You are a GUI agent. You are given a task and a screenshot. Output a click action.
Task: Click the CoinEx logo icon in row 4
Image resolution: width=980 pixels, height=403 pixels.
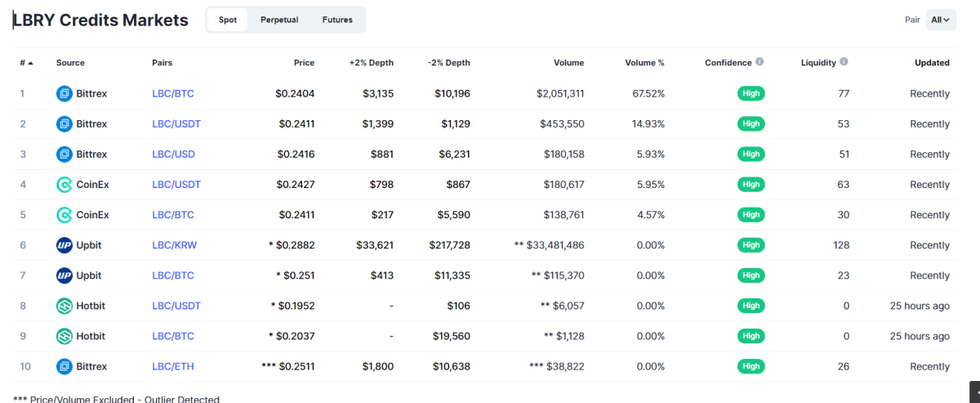pos(64,185)
